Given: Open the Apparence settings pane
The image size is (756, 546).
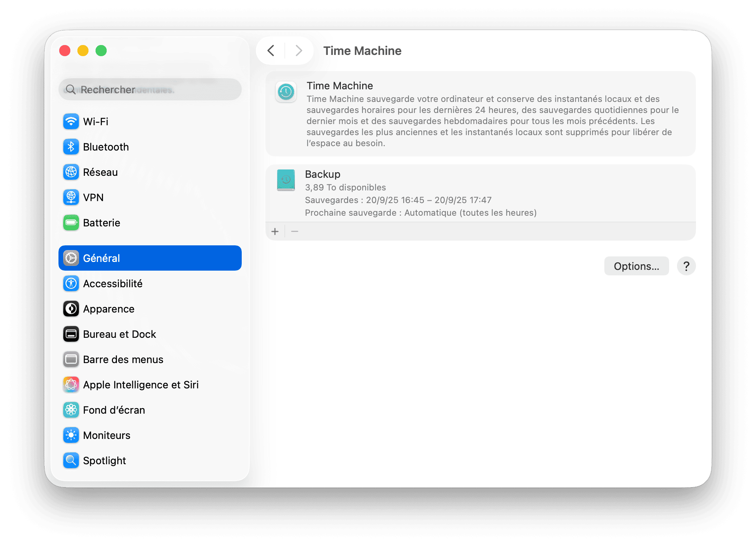Looking at the screenshot, I should [109, 309].
